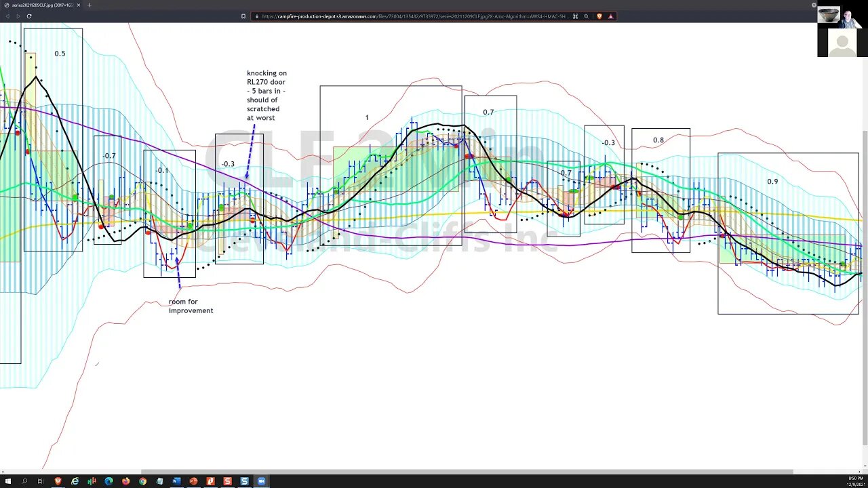
Task: Open a new tab with the plus button
Action: click(x=90, y=5)
